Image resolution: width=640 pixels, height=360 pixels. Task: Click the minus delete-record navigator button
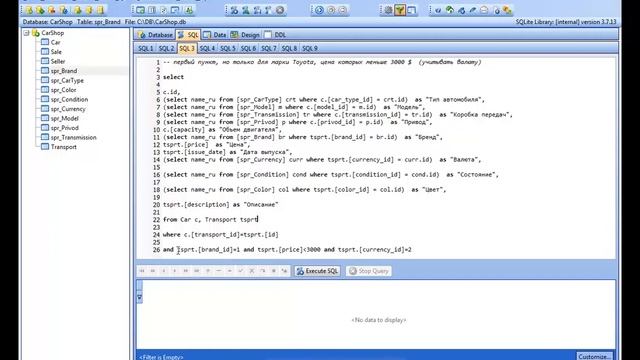219,271
